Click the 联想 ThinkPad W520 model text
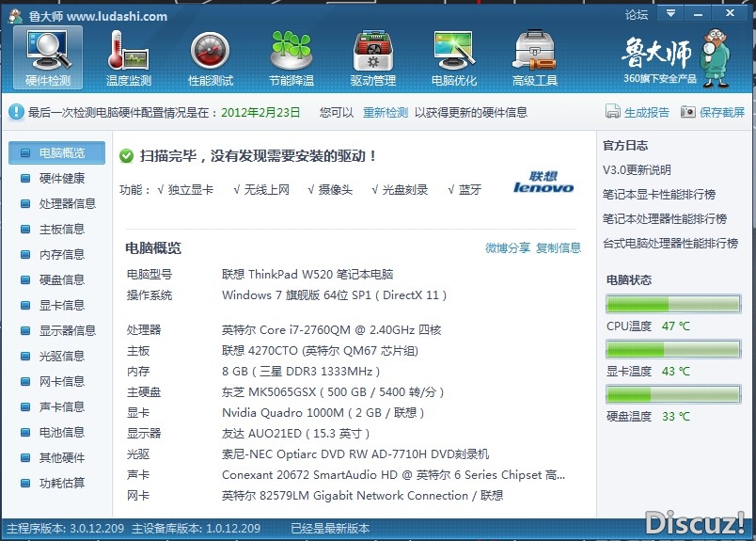This screenshot has height=541, width=756. pyautogui.click(x=307, y=275)
